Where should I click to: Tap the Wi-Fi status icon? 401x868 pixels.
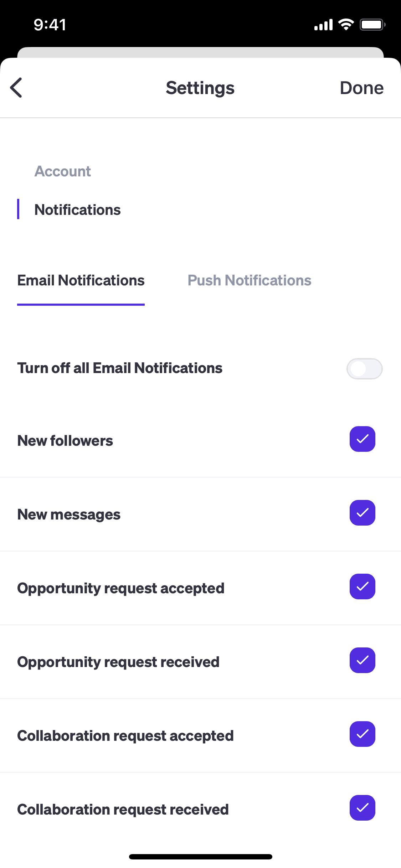346,25
